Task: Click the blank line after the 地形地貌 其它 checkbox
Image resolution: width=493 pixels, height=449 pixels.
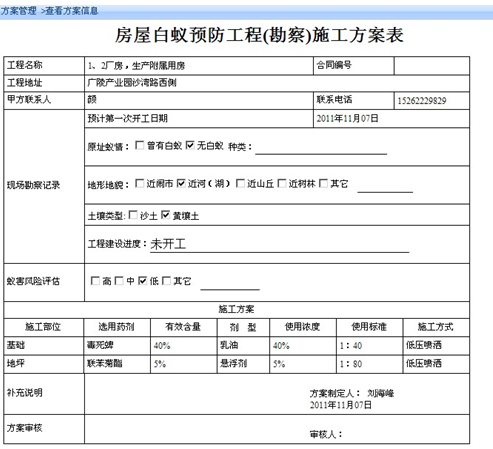Action: 385,188
